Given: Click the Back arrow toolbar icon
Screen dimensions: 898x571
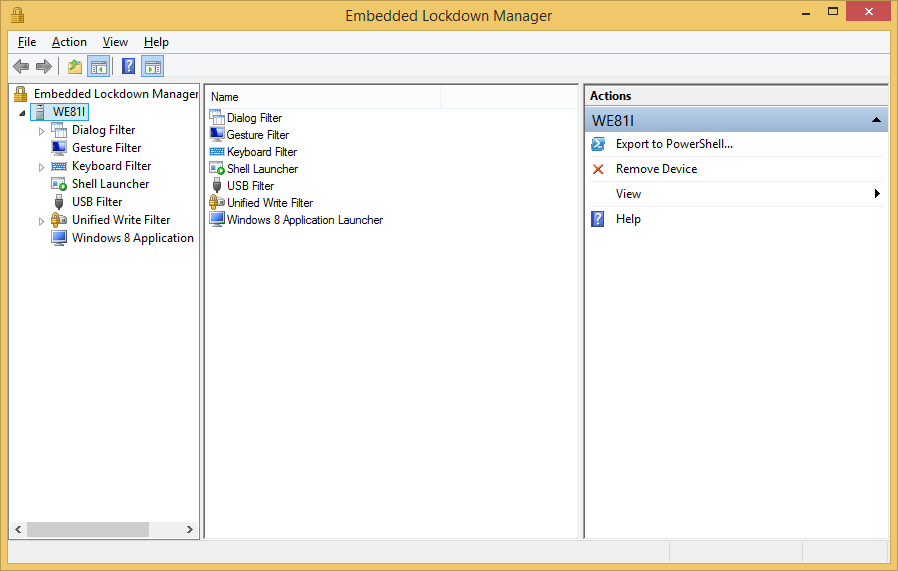Looking at the screenshot, I should tap(21, 66).
